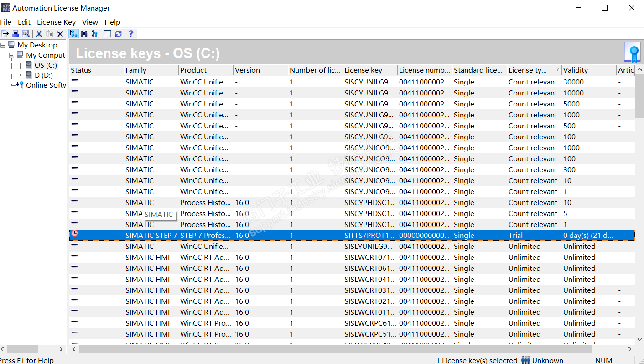Open the View menu
Screen dimensions: 644x364
(x=90, y=22)
